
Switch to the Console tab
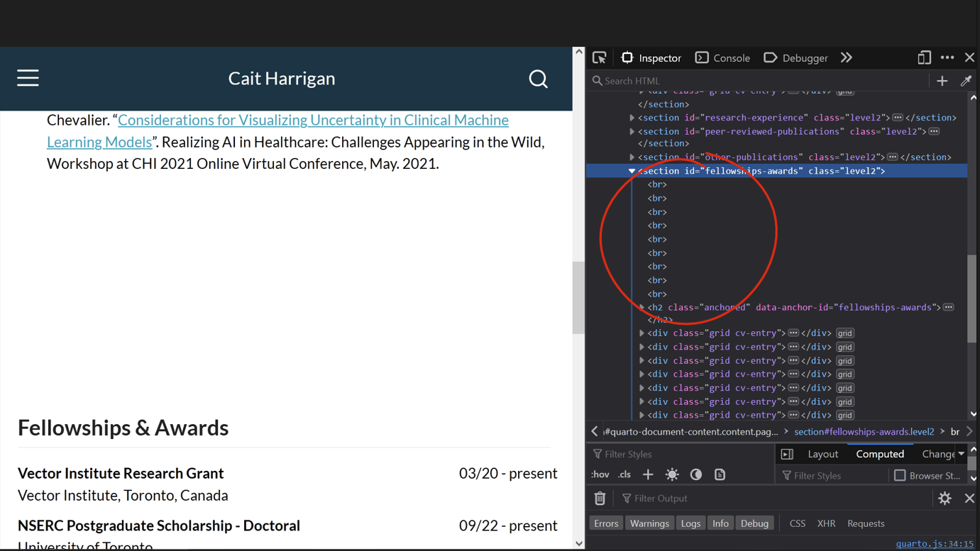pos(722,58)
